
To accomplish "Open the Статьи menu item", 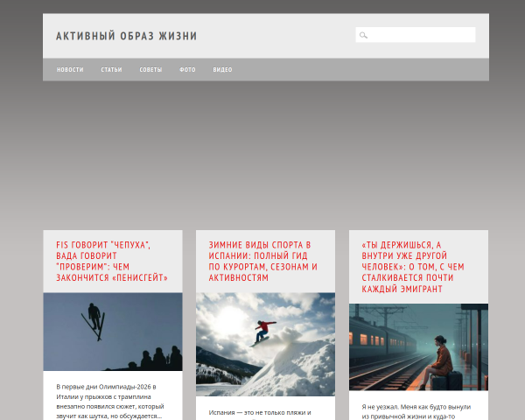I will tap(111, 70).
